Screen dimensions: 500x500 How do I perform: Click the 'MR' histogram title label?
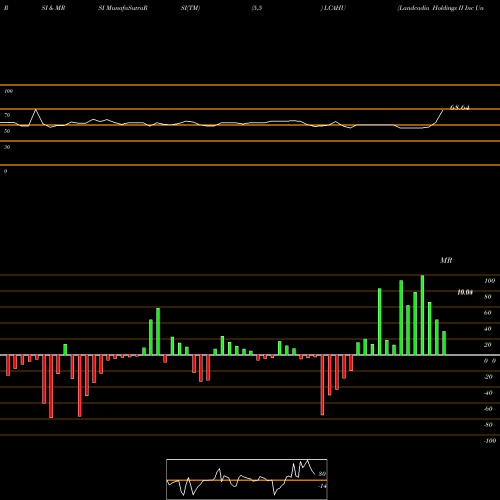click(446, 260)
